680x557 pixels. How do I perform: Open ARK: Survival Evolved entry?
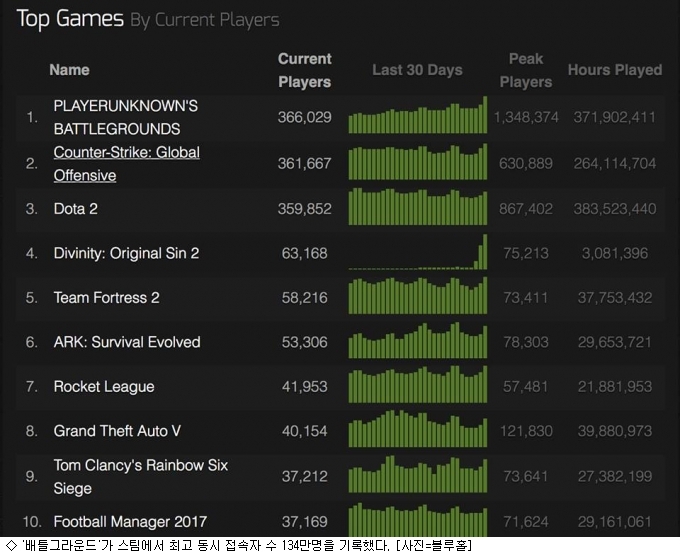pyautogui.click(x=127, y=342)
